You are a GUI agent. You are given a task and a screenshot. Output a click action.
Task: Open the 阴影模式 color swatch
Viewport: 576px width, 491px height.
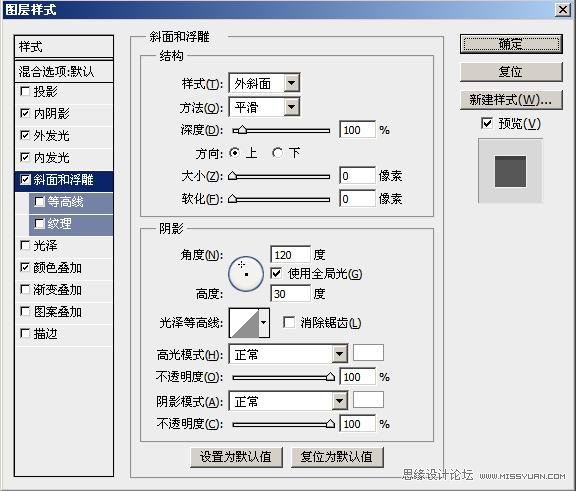(x=368, y=400)
